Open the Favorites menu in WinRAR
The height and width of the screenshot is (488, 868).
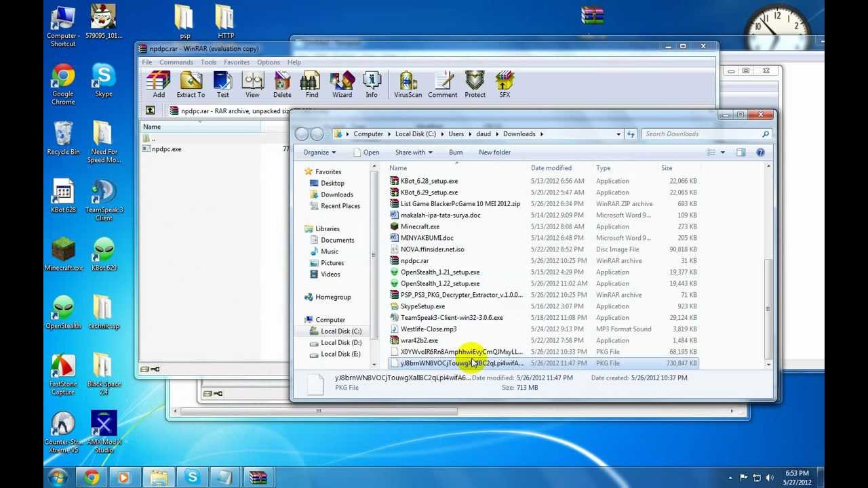click(x=237, y=62)
